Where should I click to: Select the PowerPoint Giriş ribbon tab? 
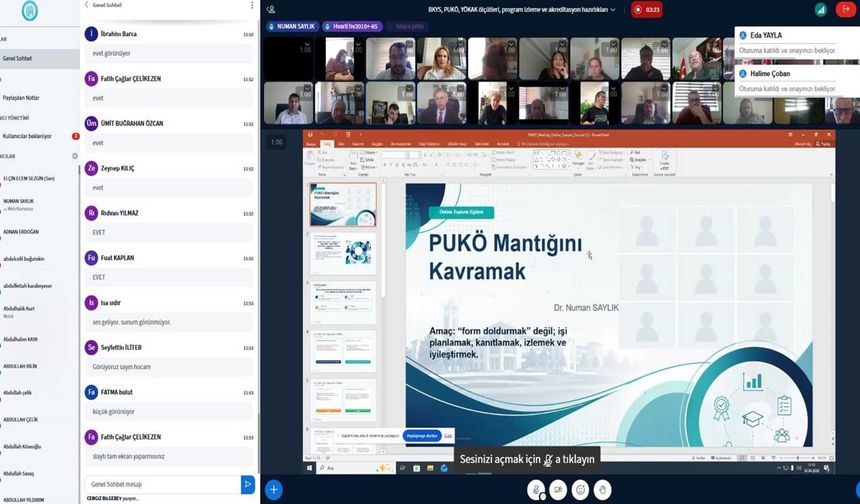327,144
